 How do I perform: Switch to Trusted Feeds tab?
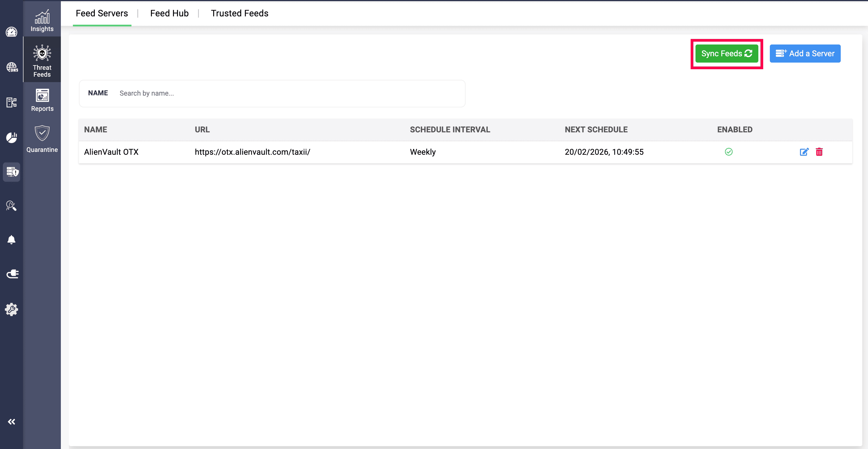(240, 13)
